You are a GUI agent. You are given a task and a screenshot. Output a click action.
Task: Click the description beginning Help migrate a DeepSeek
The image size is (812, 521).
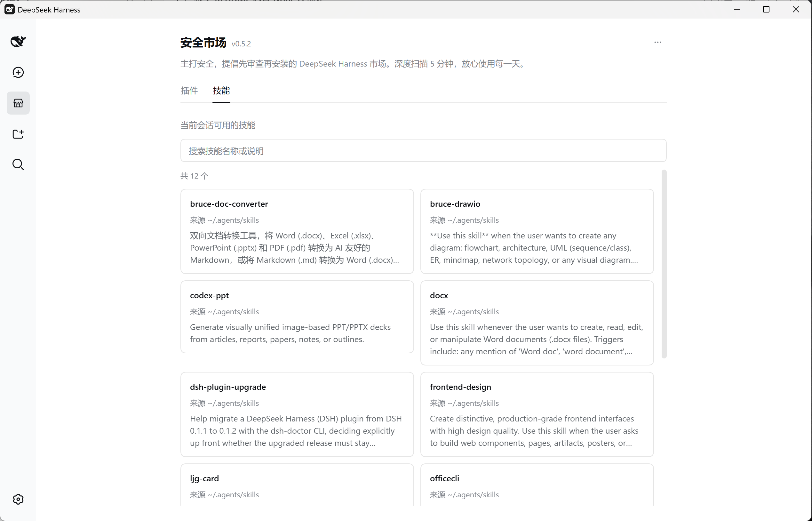pos(296,431)
